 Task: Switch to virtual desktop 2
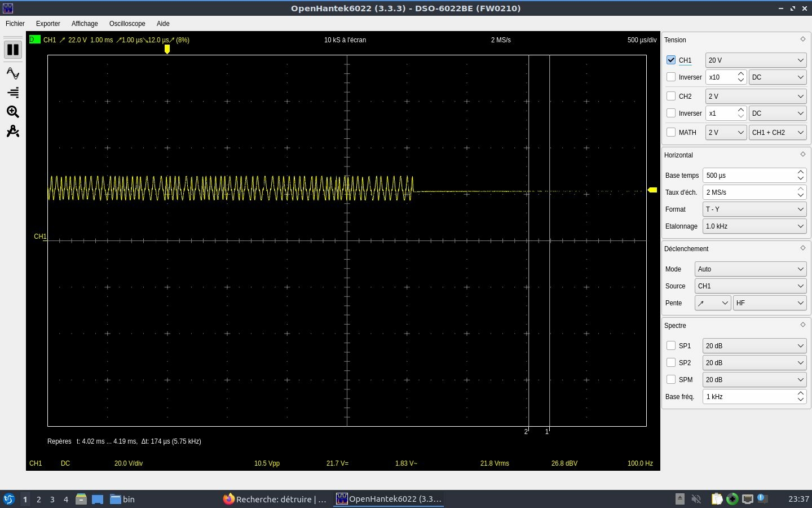click(x=38, y=499)
